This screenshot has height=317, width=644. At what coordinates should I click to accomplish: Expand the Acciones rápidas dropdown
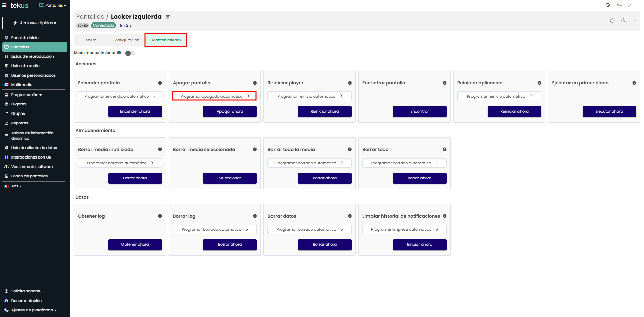[x=35, y=23]
